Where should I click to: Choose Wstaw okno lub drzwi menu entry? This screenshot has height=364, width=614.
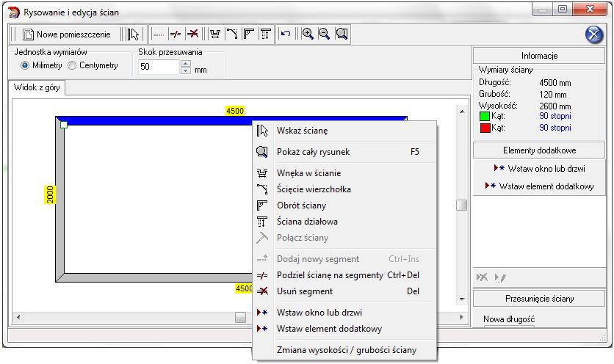344,313
